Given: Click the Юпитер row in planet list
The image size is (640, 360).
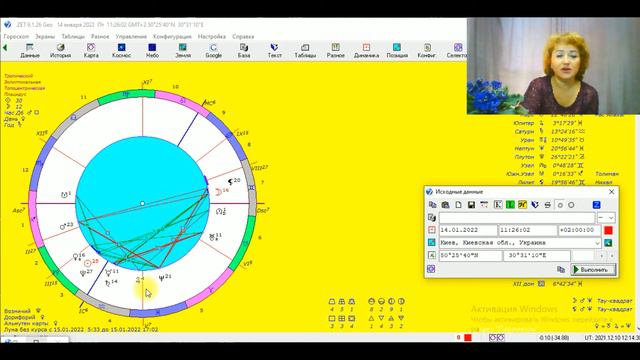Looking at the screenshot, I should [x=548, y=123].
